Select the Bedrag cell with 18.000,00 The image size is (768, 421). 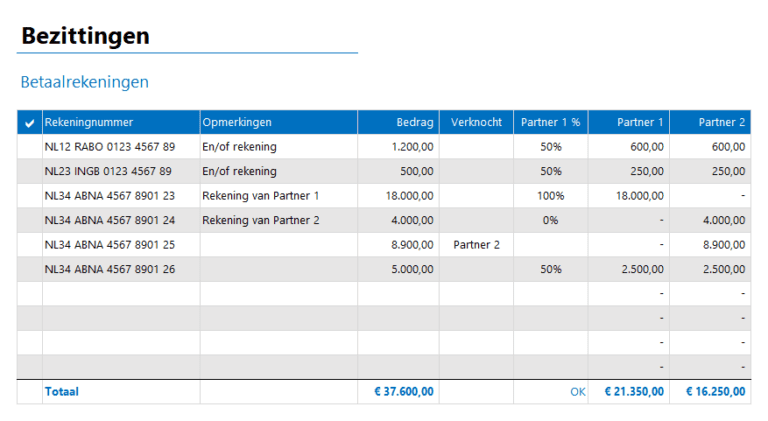pos(408,196)
